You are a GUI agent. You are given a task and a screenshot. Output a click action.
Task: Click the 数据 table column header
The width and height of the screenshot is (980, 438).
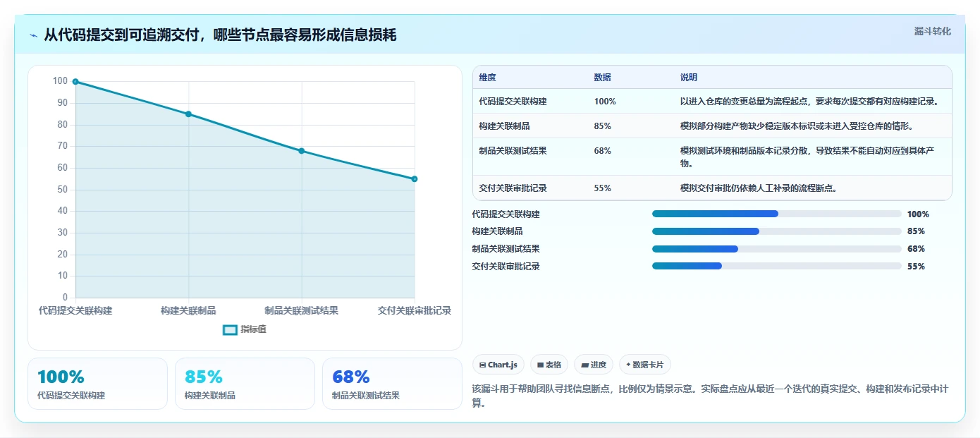pyautogui.click(x=603, y=78)
